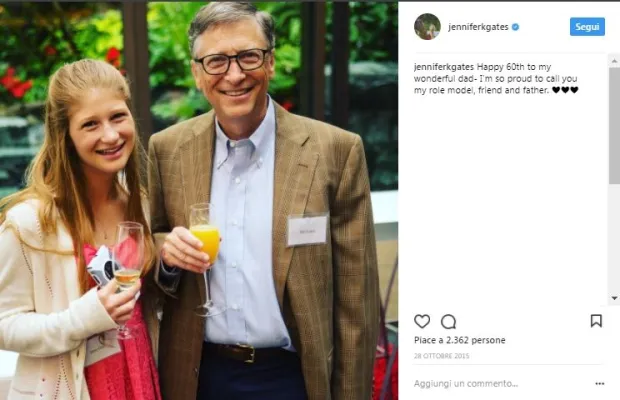This screenshot has height=400, width=620.
Task: Save the post with the bookmark icon
Action: coord(596,321)
